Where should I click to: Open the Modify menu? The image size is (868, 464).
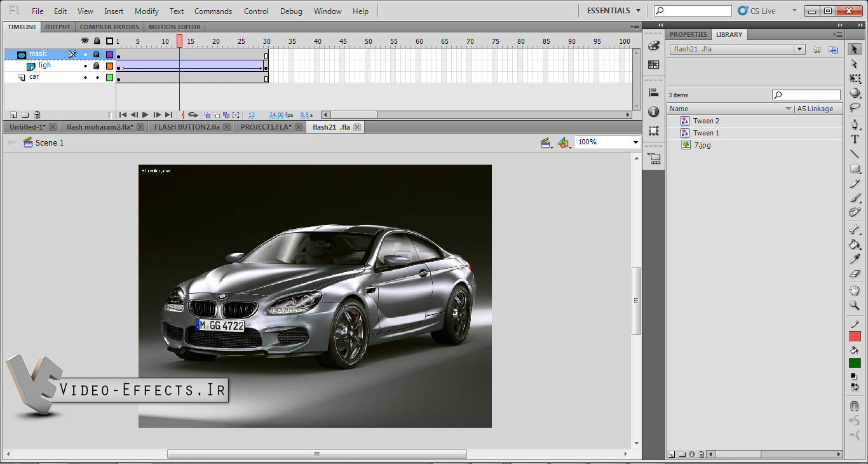point(147,11)
